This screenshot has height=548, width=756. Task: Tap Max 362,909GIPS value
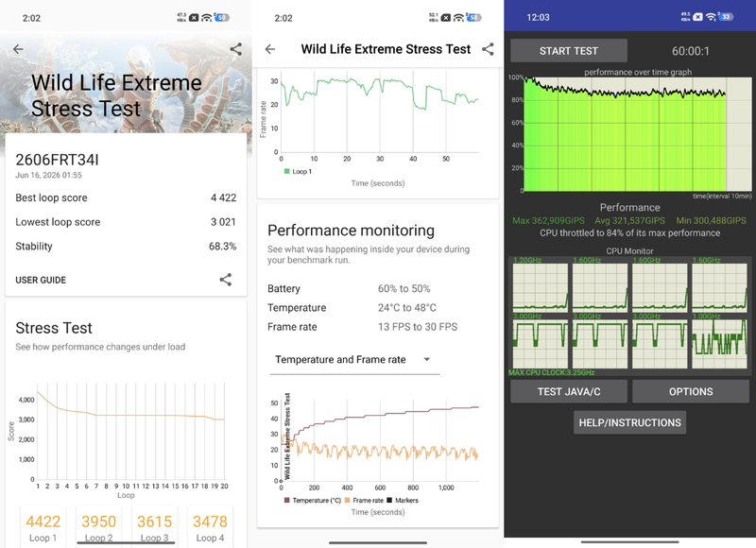pos(548,221)
